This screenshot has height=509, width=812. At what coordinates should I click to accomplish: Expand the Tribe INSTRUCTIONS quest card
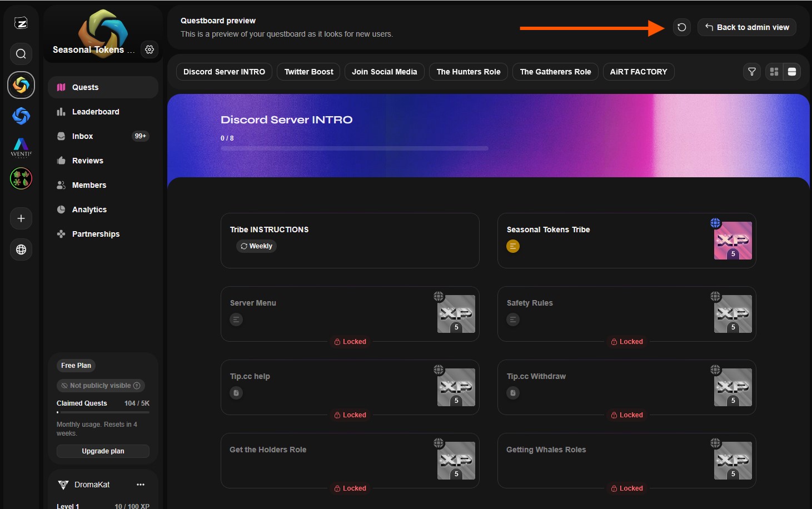tap(350, 240)
